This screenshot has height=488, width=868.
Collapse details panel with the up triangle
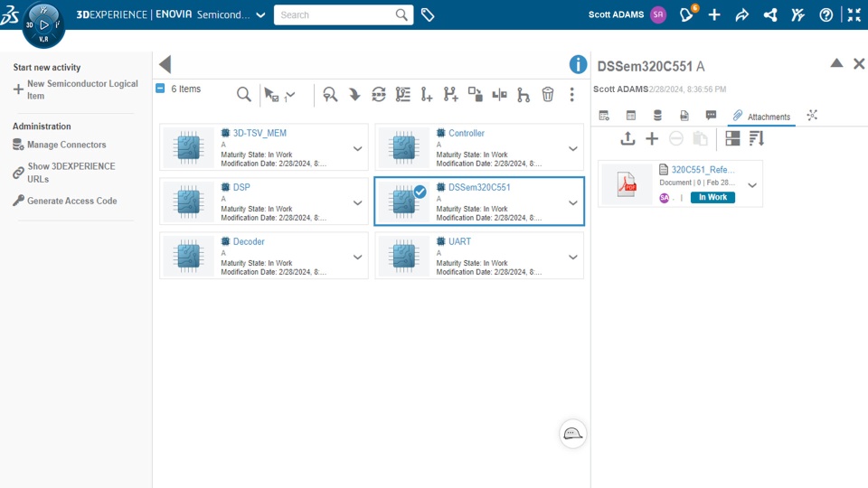836,63
